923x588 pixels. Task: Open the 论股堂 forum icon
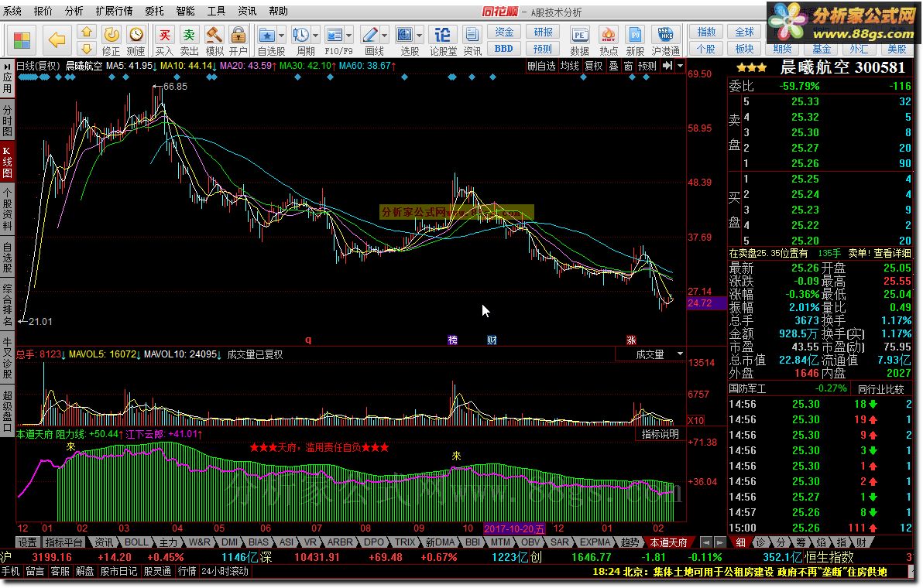[443, 40]
